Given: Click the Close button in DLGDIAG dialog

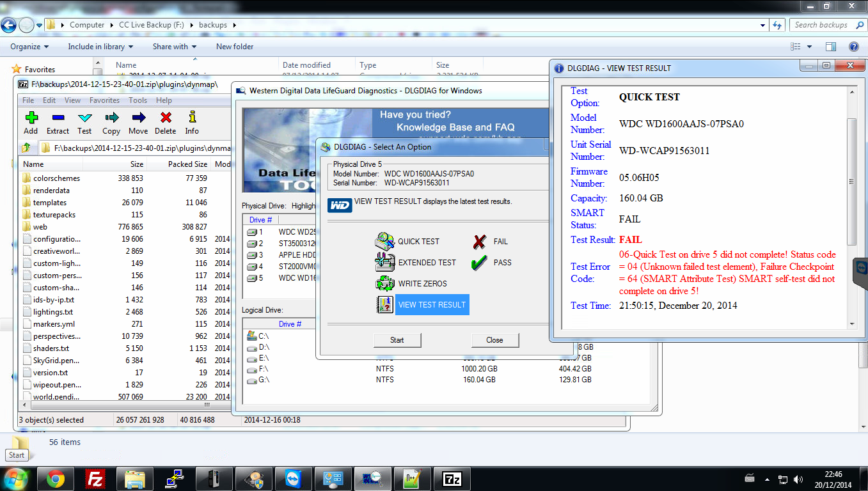Looking at the screenshot, I should (494, 339).
